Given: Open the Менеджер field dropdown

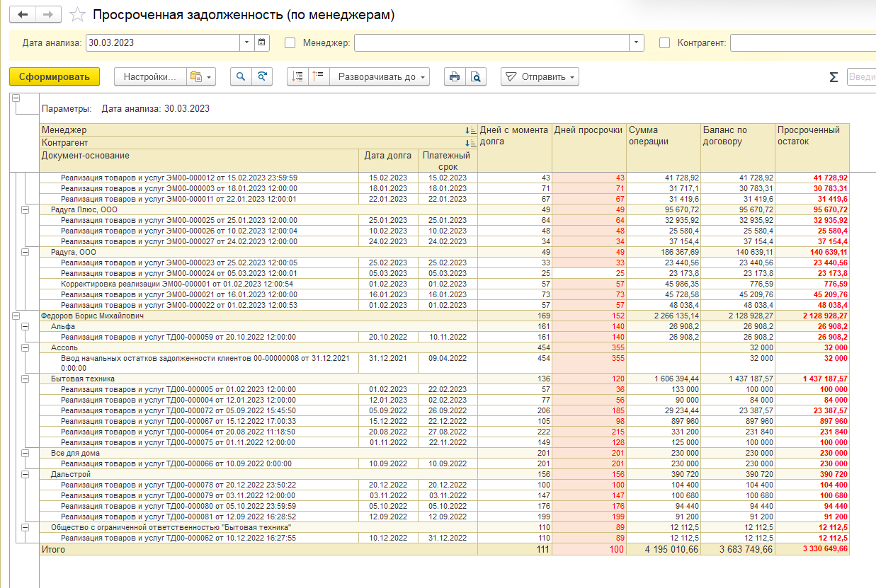Looking at the screenshot, I should pyautogui.click(x=637, y=42).
